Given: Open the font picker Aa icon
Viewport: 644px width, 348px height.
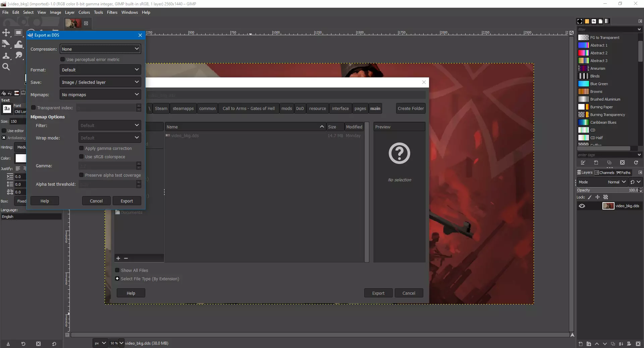Looking at the screenshot, I should [x=7, y=109].
